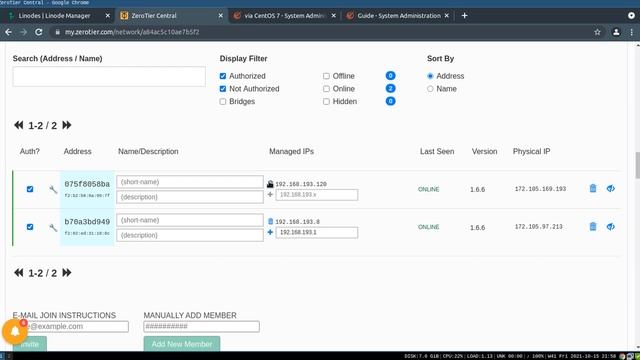Go to previous page in top pager
The image size is (640, 360).
(x=18, y=125)
